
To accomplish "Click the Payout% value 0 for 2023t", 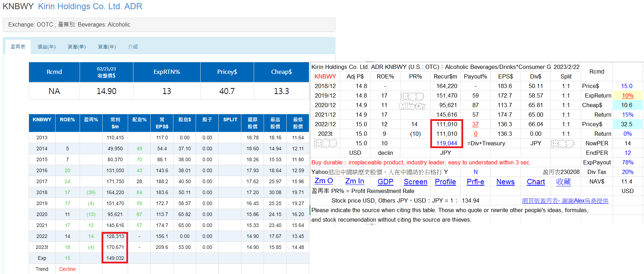I will pyautogui.click(x=476, y=134).
